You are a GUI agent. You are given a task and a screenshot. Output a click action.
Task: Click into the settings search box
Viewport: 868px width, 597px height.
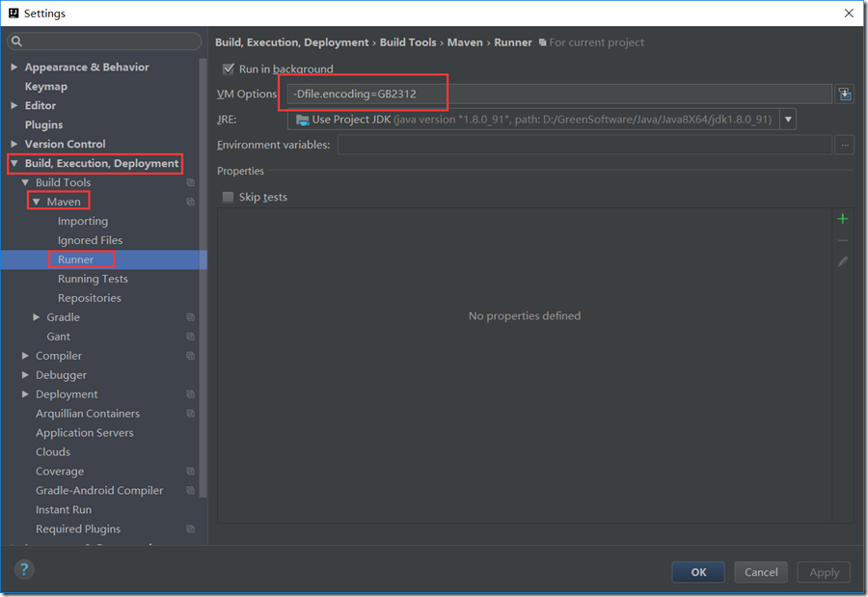104,41
